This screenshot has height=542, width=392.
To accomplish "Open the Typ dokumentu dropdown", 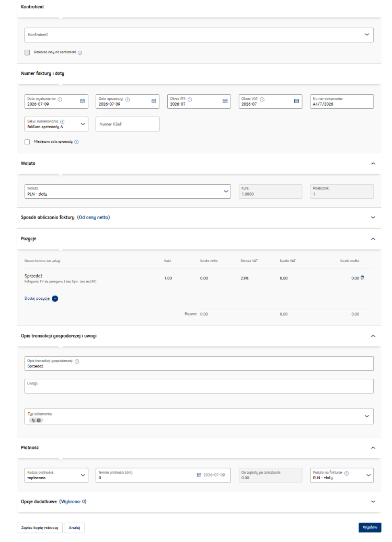I will click(199, 416).
